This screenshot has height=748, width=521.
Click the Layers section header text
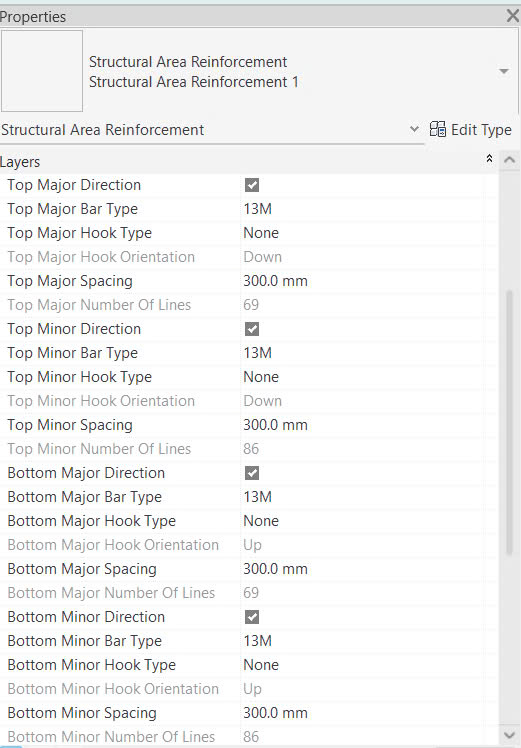pos(20,162)
